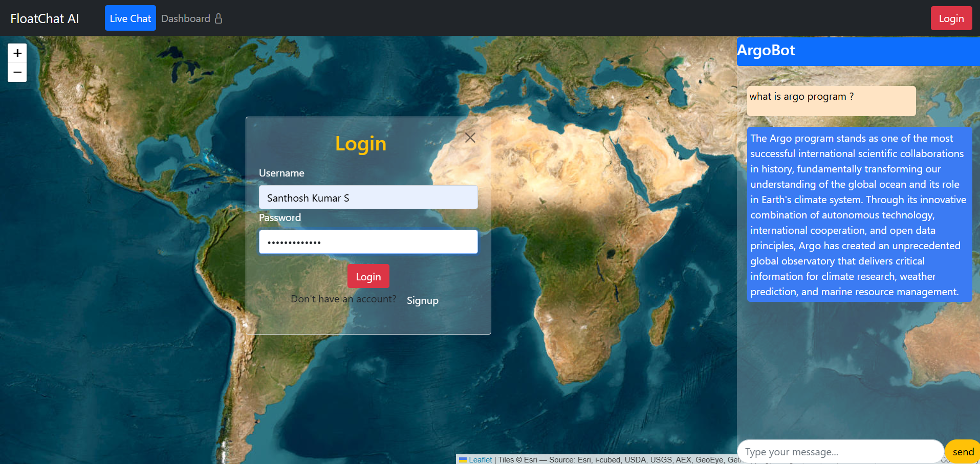Focus the Username field
The image size is (980, 464).
[368, 197]
